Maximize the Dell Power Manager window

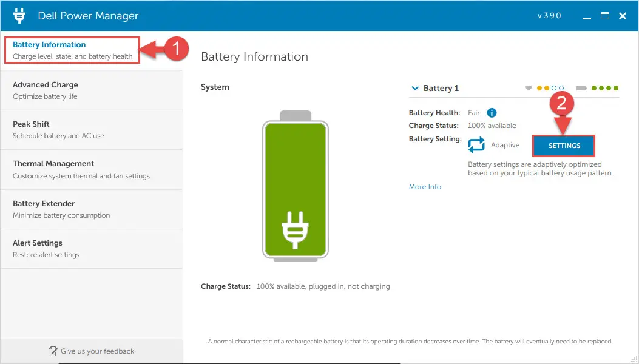point(604,16)
